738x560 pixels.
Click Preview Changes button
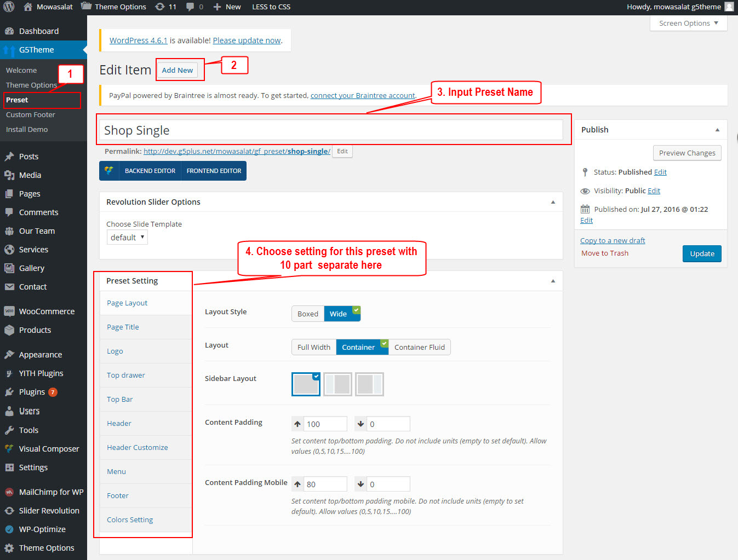click(x=687, y=153)
